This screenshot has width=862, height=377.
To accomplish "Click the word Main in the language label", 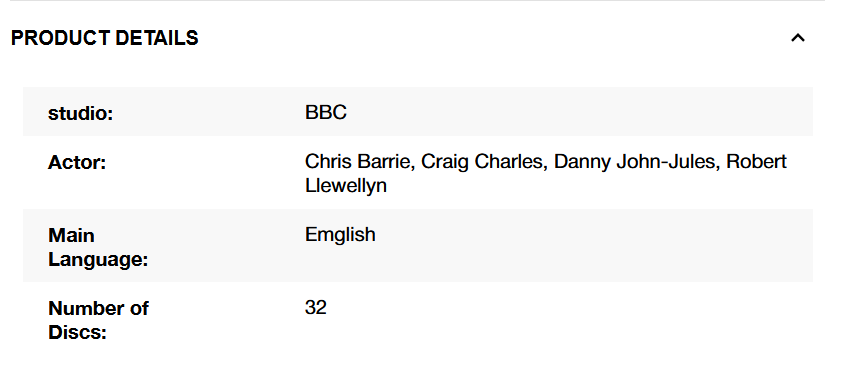I will coord(71,235).
